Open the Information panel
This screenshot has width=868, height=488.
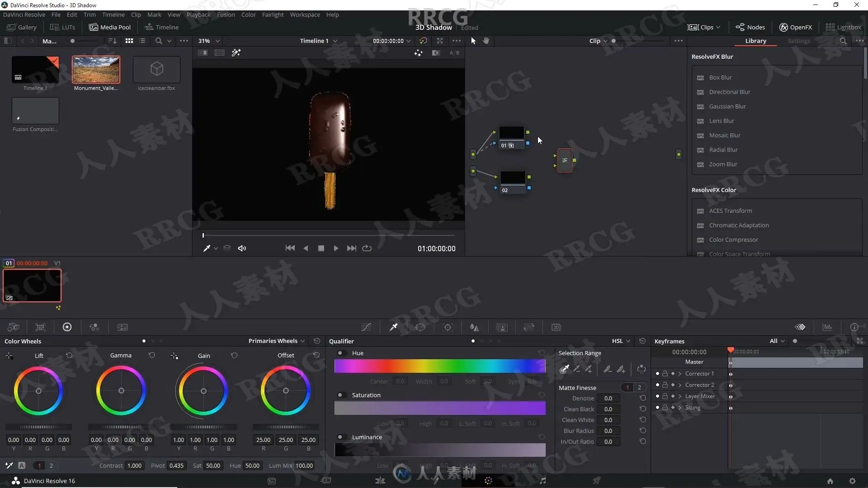854,327
